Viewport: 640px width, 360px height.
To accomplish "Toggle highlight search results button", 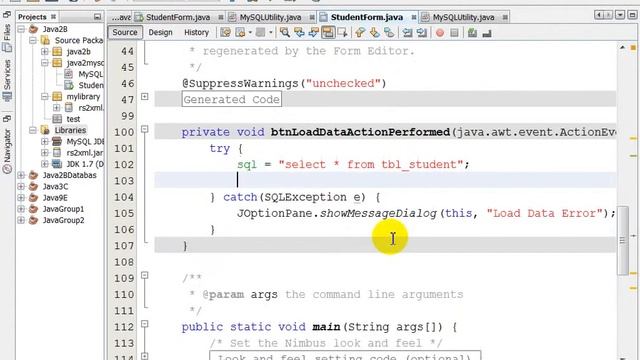I will 328,33.
